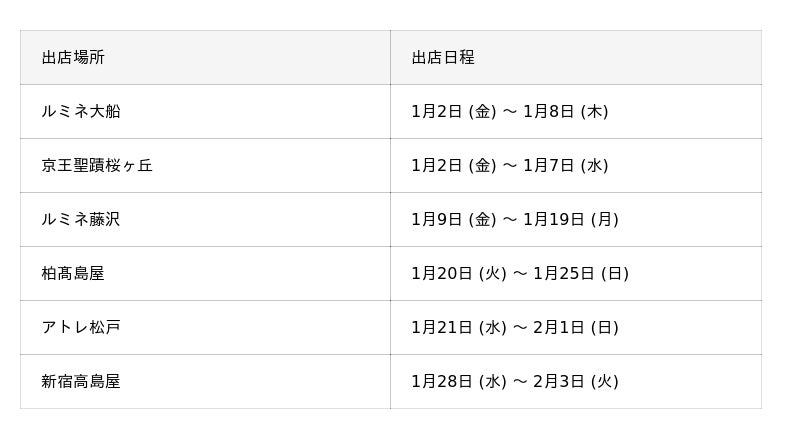Image resolution: width=800 pixels, height=439 pixels.
Task: Click the end date 2月3日 (火)
Action: pos(576,381)
